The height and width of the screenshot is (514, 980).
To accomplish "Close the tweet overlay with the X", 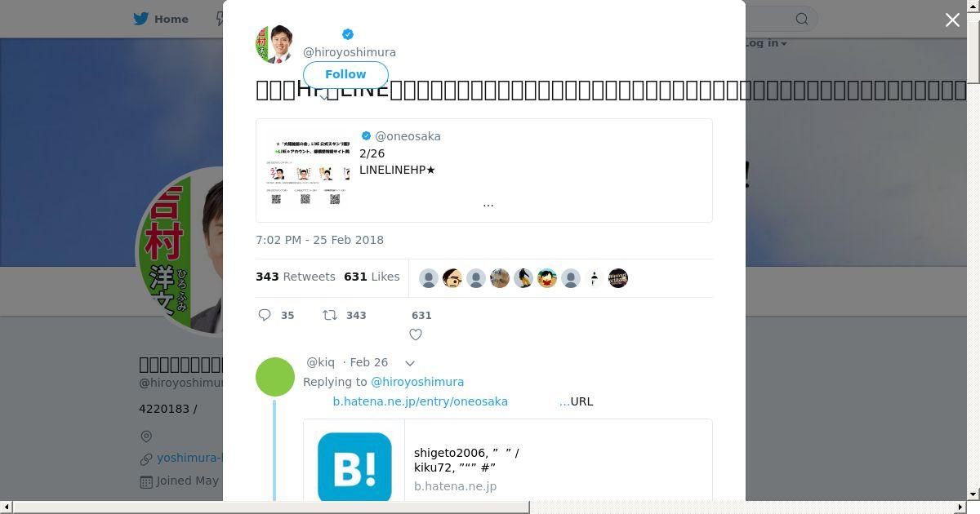I will (x=952, y=20).
